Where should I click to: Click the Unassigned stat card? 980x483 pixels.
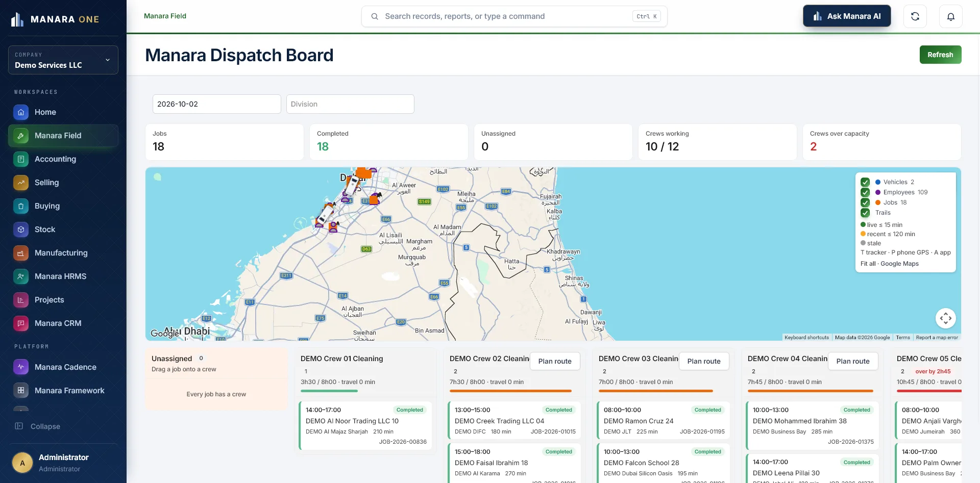click(x=553, y=142)
